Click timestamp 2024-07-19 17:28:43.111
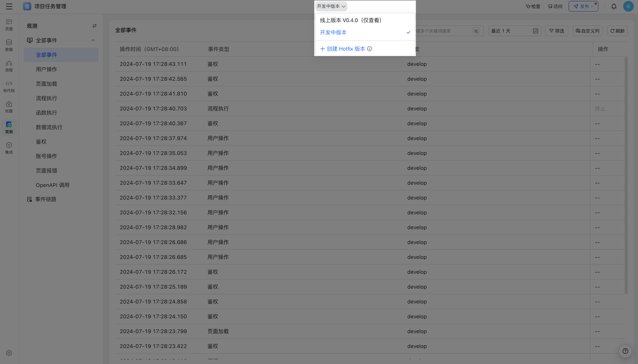638x364 pixels. tap(153, 64)
